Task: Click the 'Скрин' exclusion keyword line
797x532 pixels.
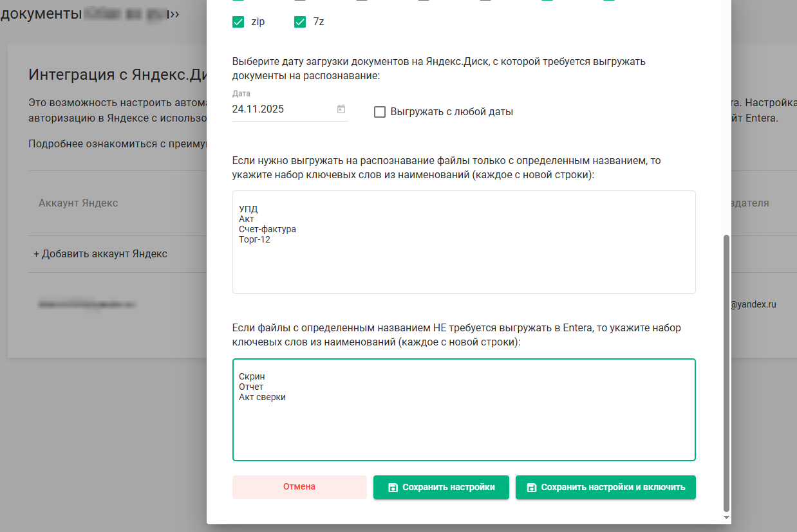Action: coord(252,376)
